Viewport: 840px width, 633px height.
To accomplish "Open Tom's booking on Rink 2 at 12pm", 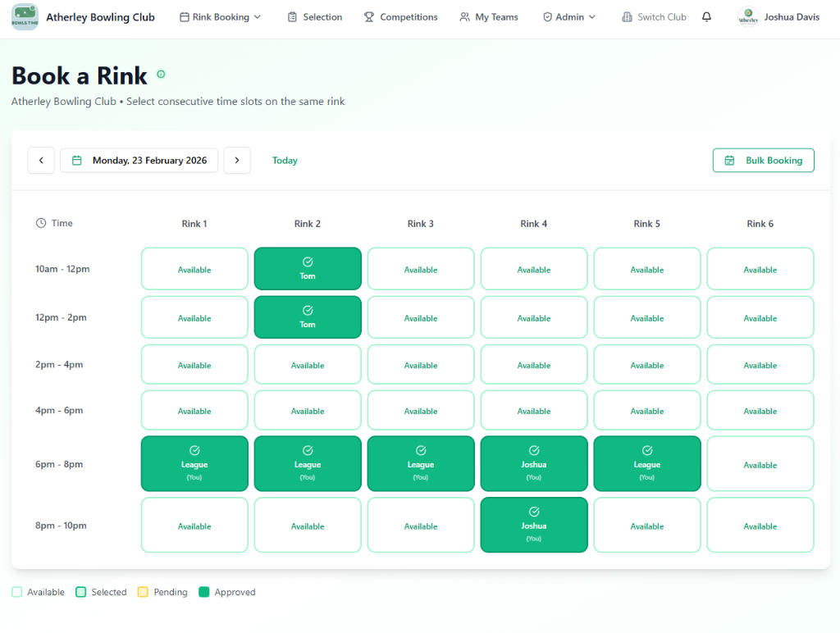I will (x=308, y=317).
